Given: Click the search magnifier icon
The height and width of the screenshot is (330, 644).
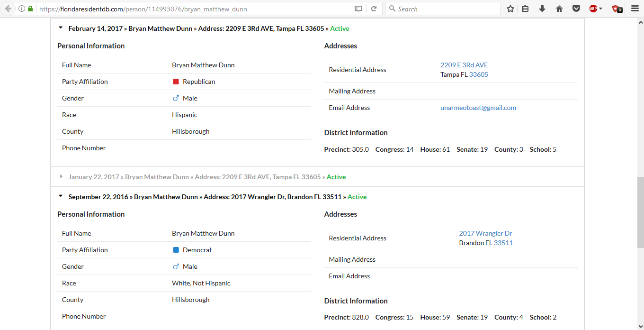Looking at the screenshot, I should (x=392, y=9).
